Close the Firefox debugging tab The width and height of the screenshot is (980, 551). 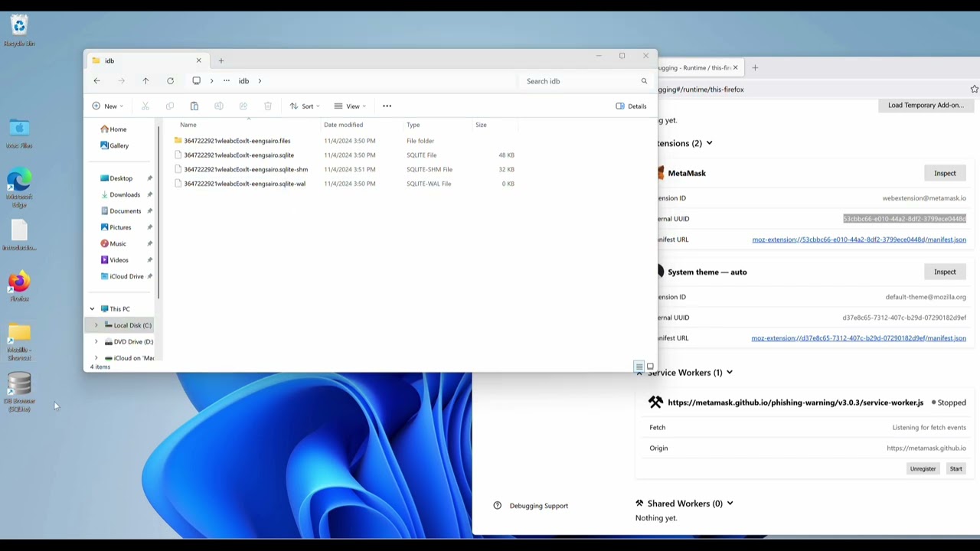(735, 67)
